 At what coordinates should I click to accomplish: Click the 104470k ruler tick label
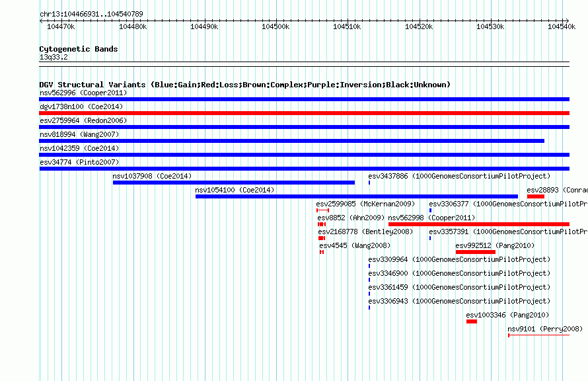pyautogui.click(x=61, y=26)
